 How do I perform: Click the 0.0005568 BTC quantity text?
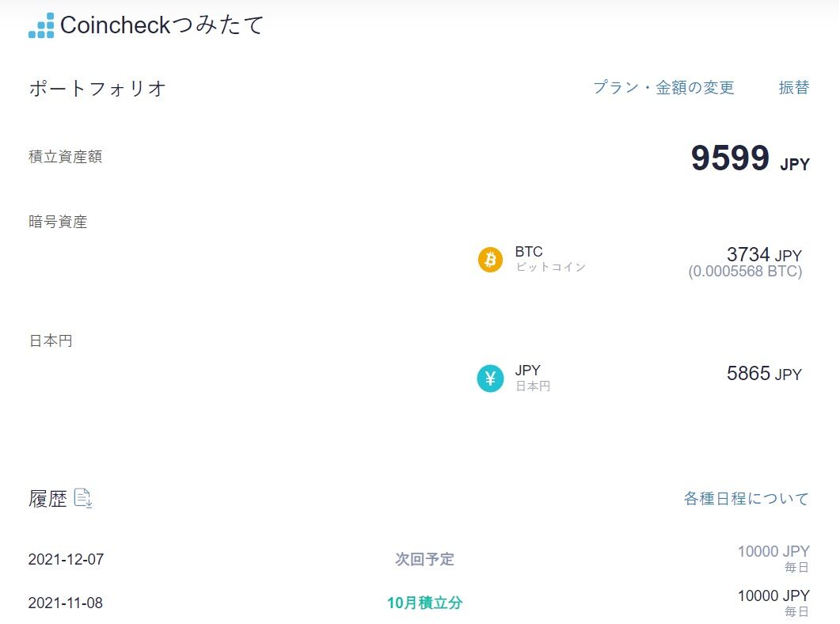(x=744, y=272)
